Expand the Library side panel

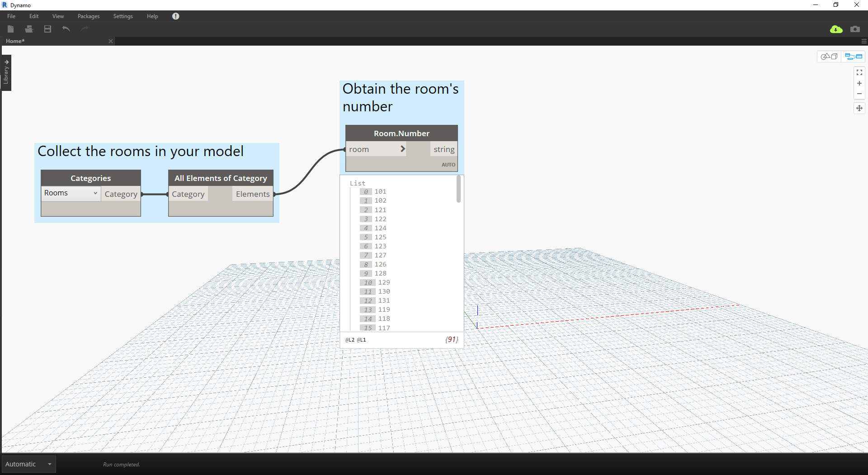6,72
